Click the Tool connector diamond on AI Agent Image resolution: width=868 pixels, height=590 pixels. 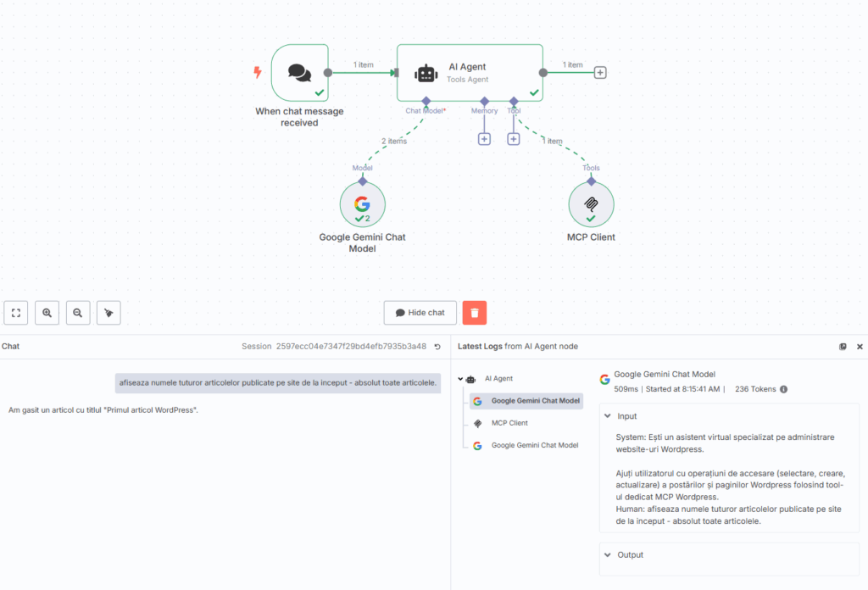point(514,101)
